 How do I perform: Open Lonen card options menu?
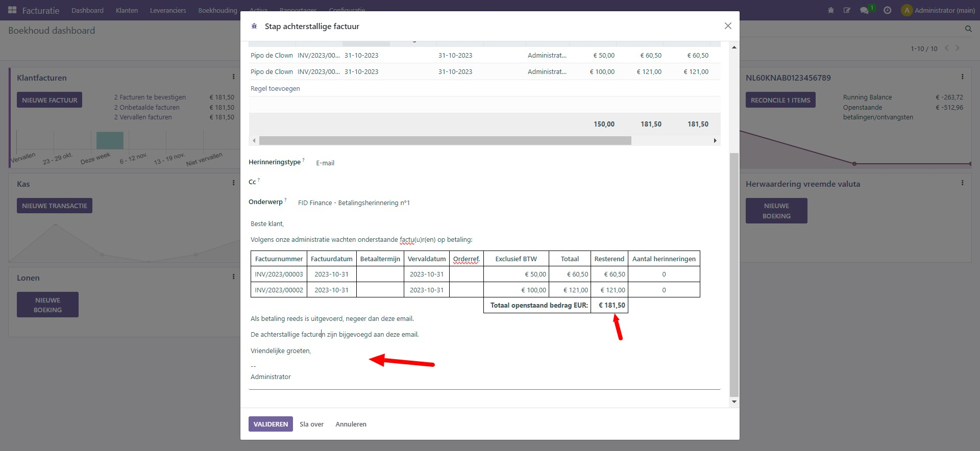(234, 277)
